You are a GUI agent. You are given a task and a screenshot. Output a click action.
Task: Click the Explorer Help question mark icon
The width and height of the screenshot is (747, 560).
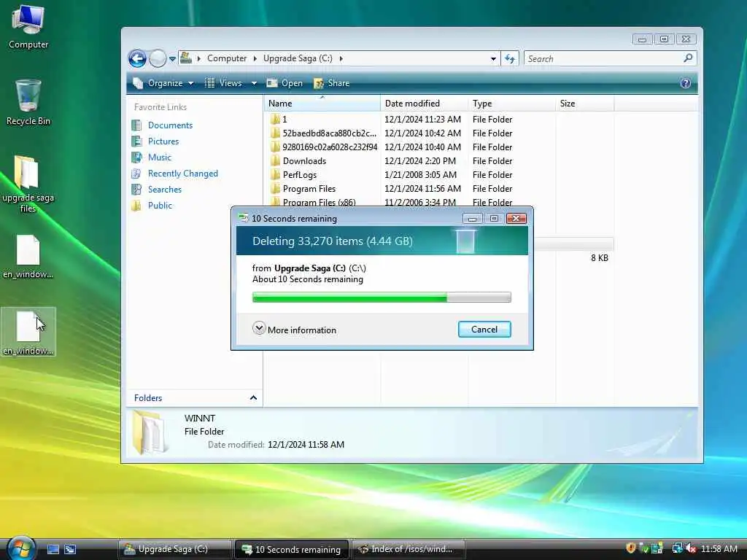[x=685, y=83]
